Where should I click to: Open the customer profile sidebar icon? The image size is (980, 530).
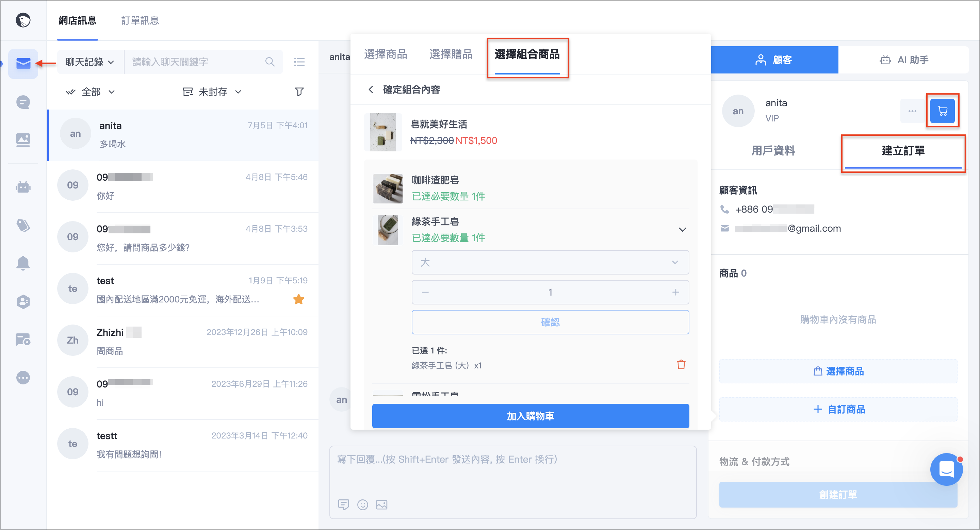tap(23, 301)
